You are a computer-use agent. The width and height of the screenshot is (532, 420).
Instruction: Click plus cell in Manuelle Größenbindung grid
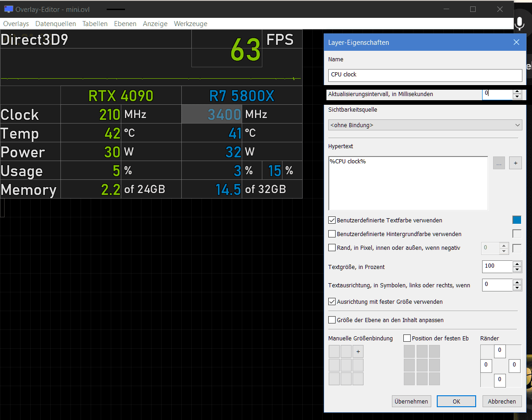pyautogui.click(x=358, y=351)
